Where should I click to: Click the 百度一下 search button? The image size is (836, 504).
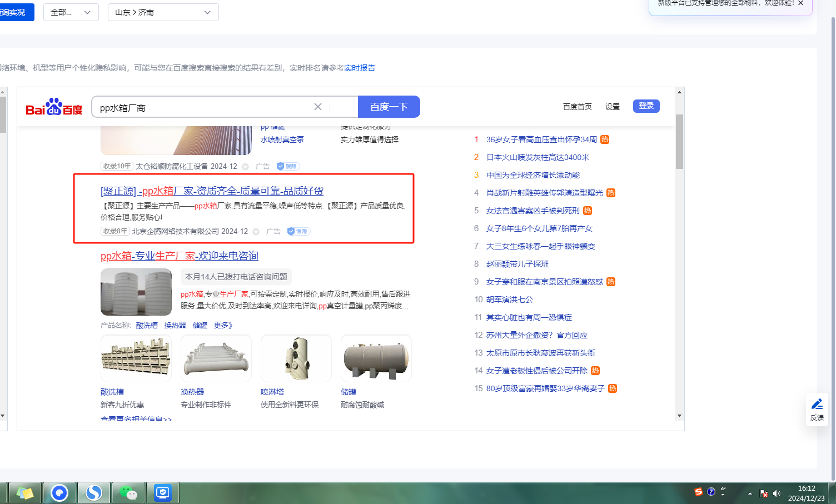389,107
